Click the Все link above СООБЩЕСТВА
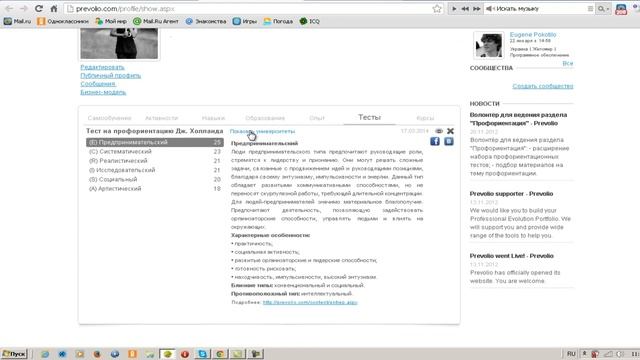640x360 pixels. [x=568, y=63]
